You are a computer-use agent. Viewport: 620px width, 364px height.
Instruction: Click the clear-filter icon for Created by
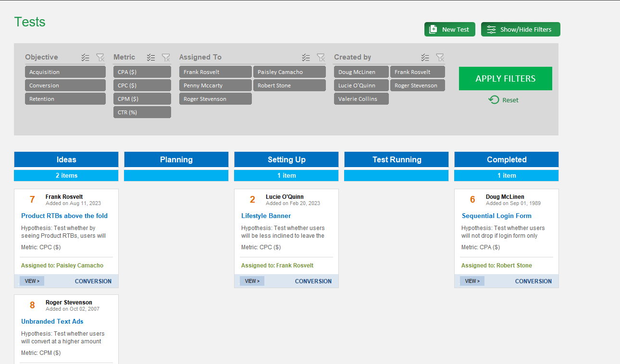pos(440,57)
